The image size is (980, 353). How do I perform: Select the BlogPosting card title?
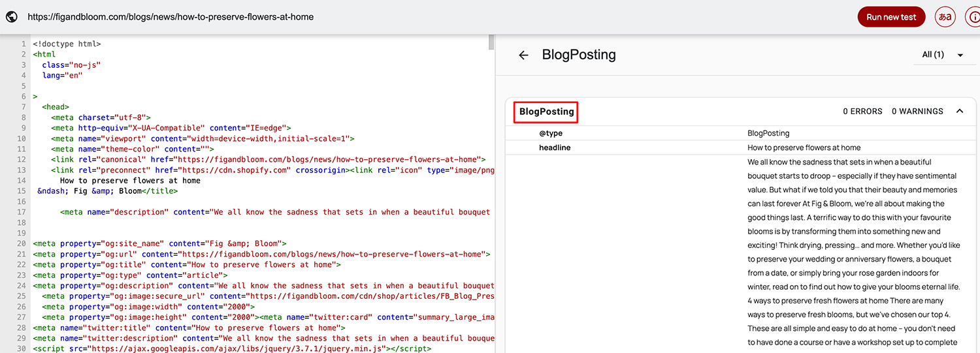click(x=546, y=112)
